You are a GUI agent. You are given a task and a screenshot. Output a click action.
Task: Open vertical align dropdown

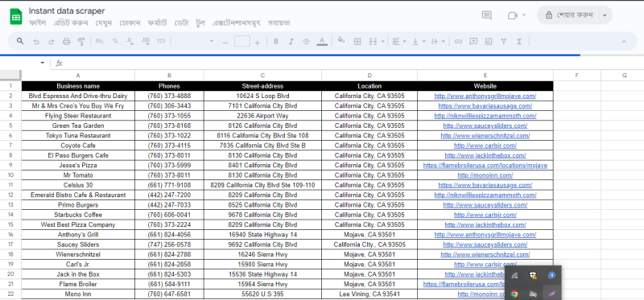pos(419,42)
